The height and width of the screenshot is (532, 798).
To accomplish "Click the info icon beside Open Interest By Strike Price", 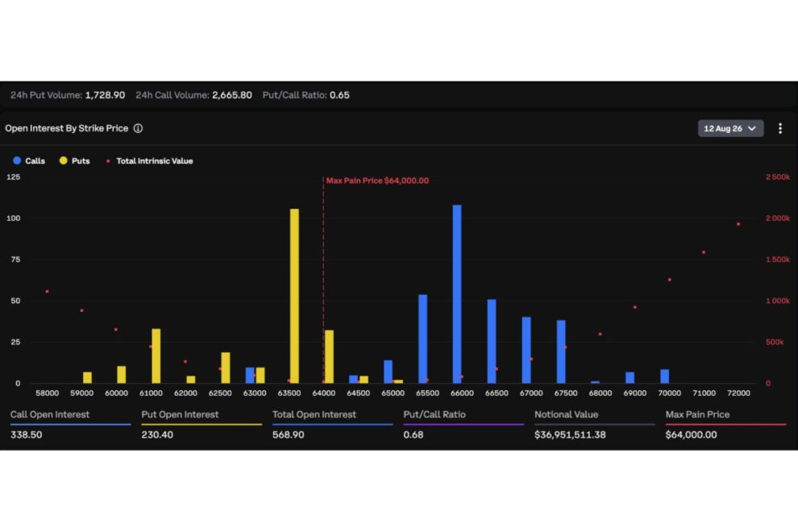I will pyautogui.click(x=138, y=128).
